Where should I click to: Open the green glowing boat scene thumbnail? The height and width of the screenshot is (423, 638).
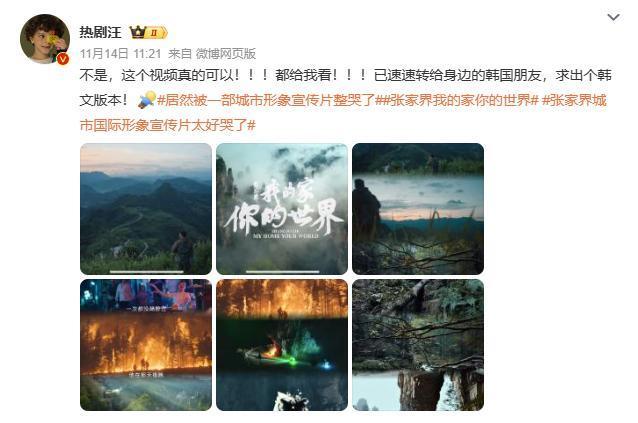(282, 345)
